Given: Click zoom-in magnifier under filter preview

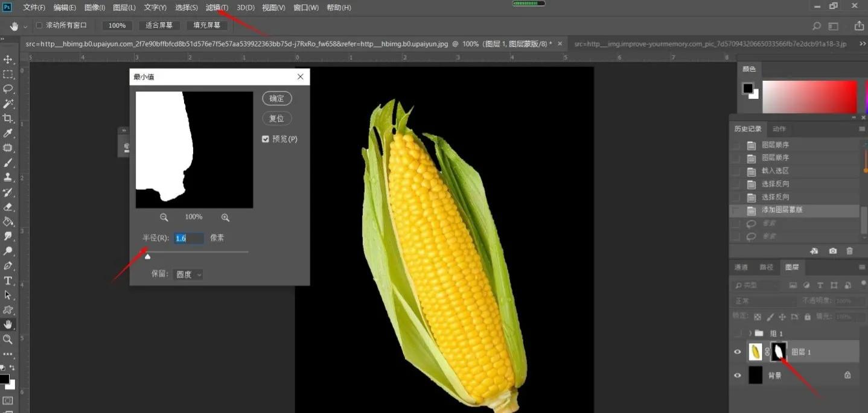Looking at the screenshot, I should (x=225, y=217).
